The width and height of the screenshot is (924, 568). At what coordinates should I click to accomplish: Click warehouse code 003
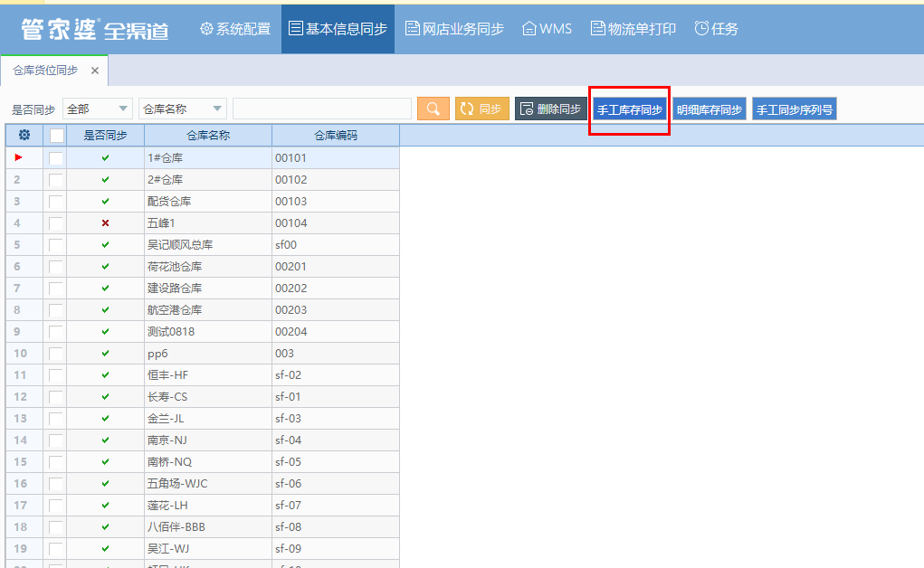pos(285,354)
